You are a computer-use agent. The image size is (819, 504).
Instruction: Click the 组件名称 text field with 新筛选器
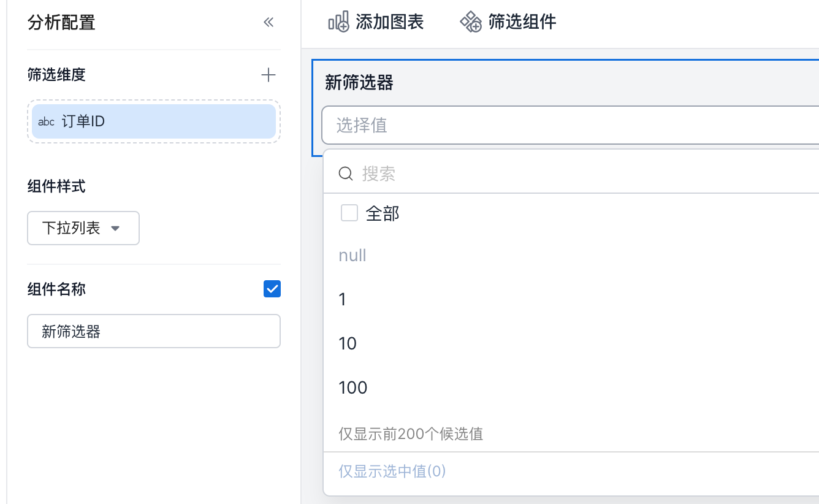point(153,332)
